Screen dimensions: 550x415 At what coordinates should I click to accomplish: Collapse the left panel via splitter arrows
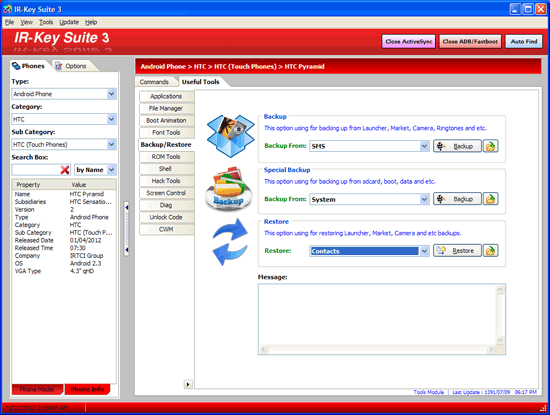click(x=127, y=228)
